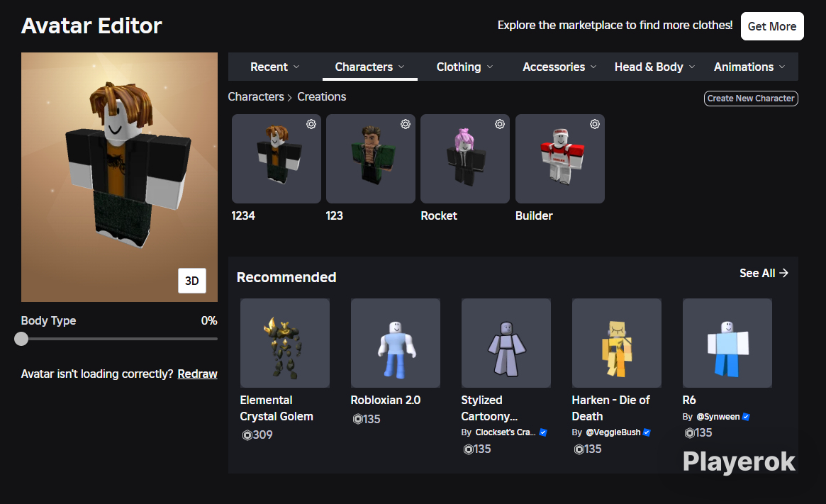Click the Rocket character name
Viewport: 826px width, 504px height.
pos(439,216)
